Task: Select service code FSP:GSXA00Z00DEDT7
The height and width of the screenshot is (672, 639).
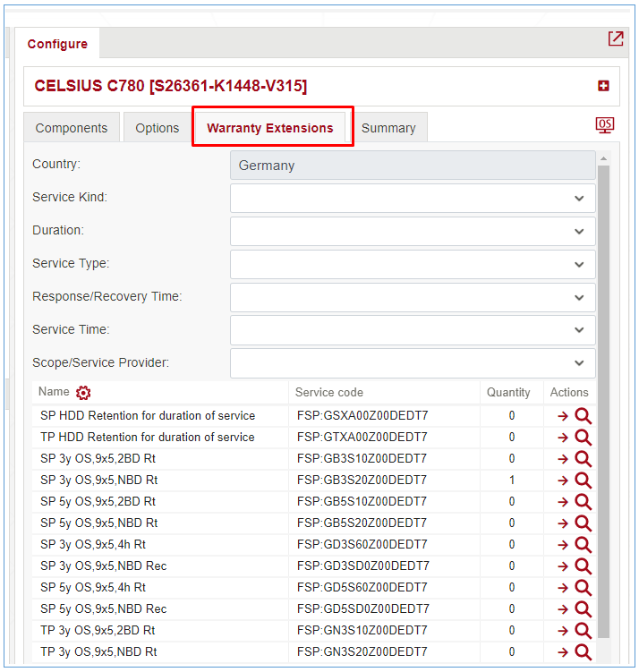Action: coord(362,416)
